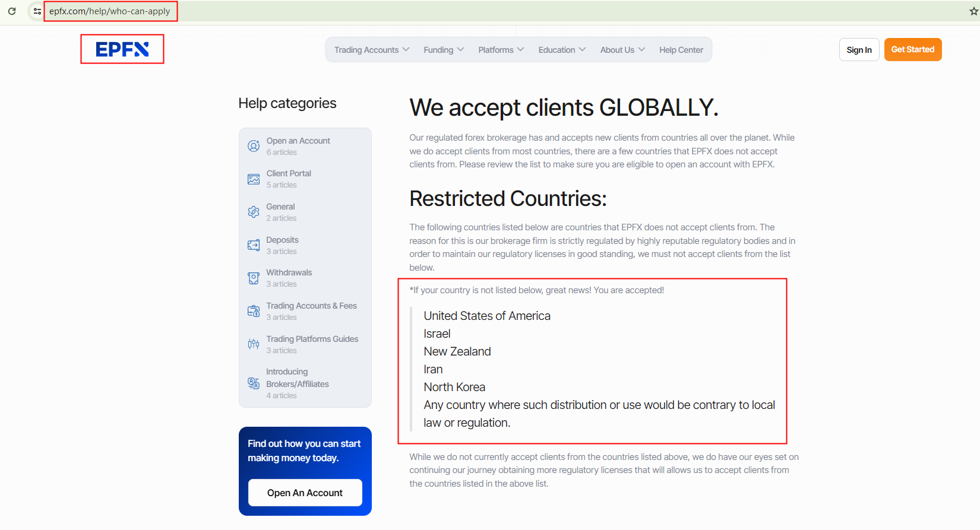Expand the About Us menu chevron
Screen dimensions: 980x530
point(641,49)
